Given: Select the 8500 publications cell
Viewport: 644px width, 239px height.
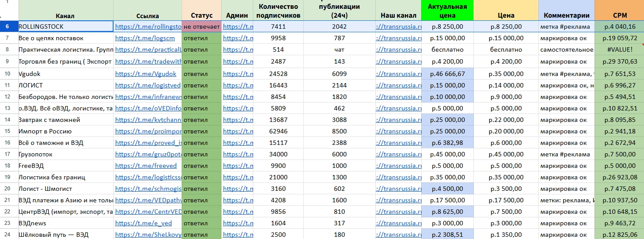Looking at the screenshot, I should tap(339, 131).
